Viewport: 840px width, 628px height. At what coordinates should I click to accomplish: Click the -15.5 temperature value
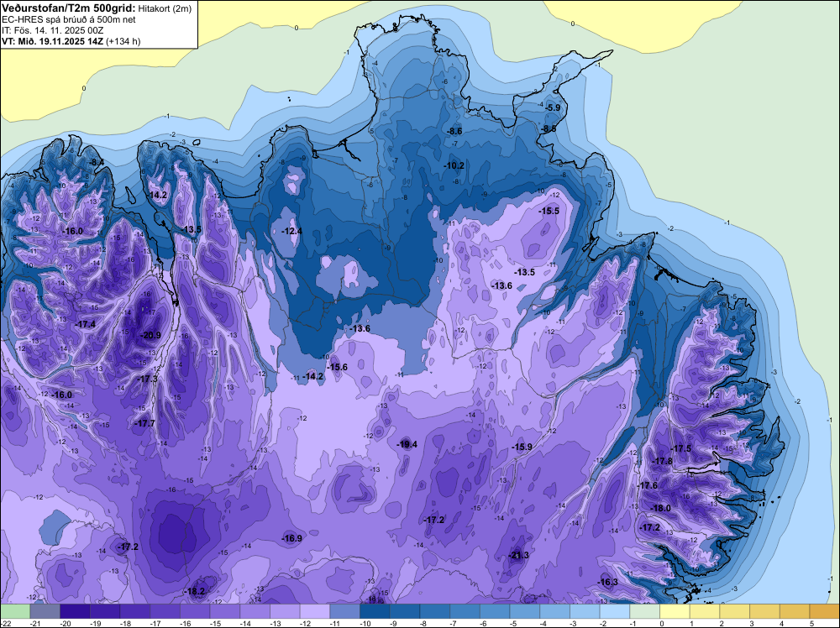549,212
